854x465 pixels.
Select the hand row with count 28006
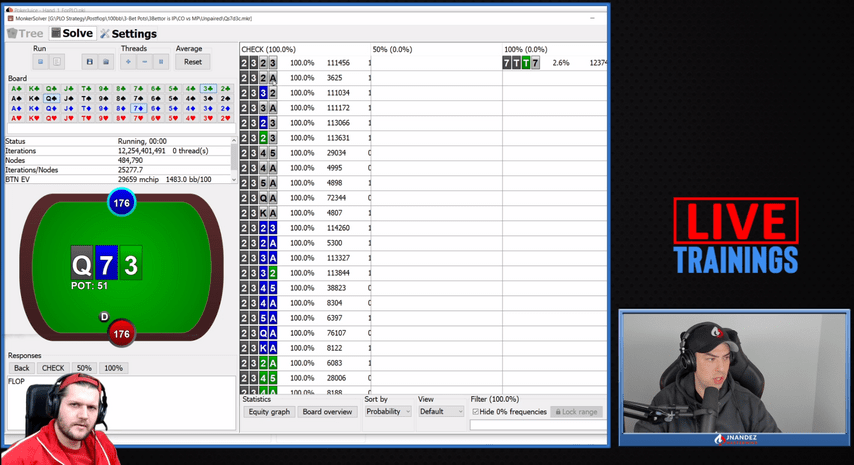305,378
